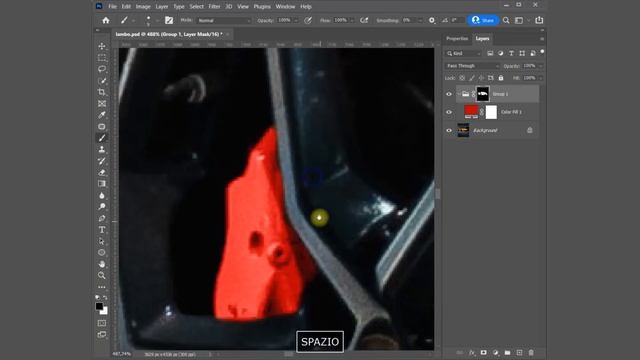Select the Move tool

102,46
